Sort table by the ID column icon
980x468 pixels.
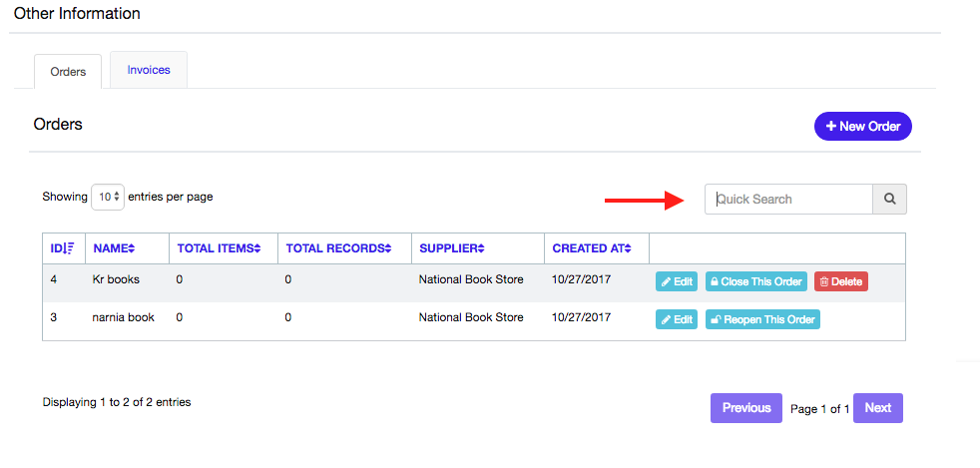(63, 248)
